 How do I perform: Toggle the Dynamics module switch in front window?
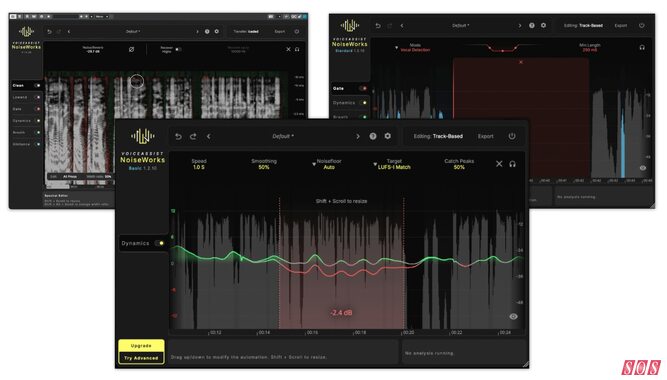pos(160,243)
